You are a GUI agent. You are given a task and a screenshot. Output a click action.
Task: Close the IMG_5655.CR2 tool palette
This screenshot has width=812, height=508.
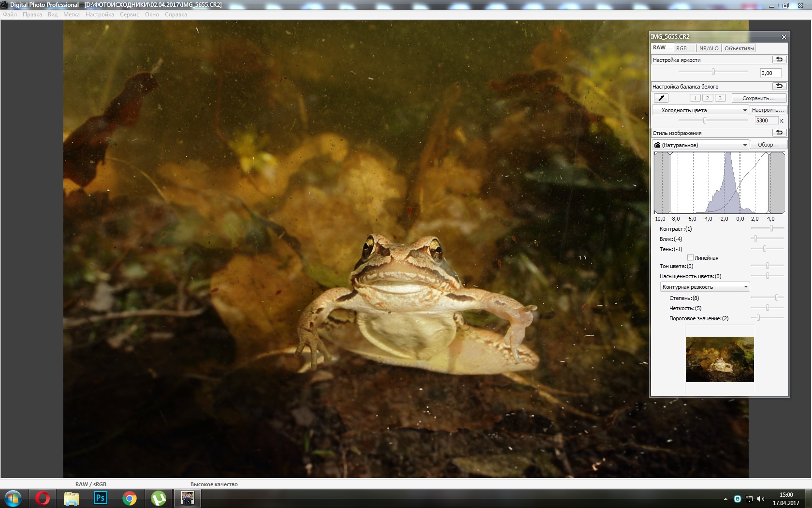tap(784, 37)
